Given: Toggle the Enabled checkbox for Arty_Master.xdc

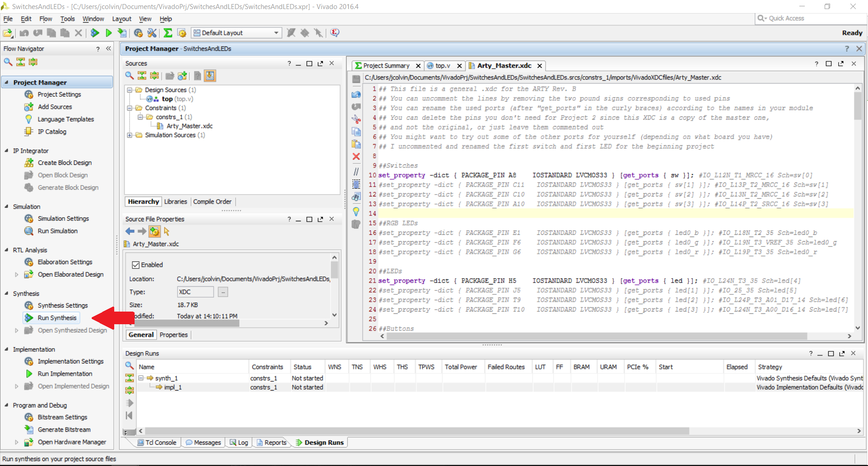Looking at the screenshot, I should [x=135, y=265].
